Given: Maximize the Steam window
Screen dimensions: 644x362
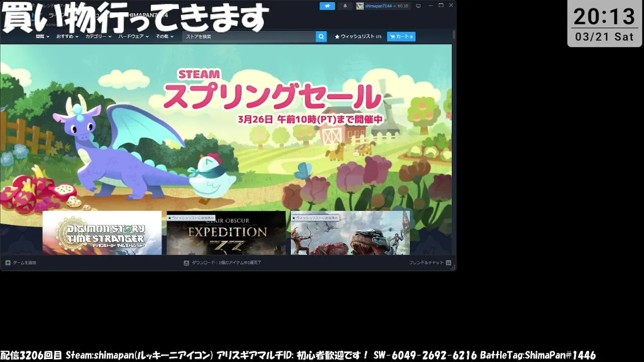Looking at the screenshot, I should tap(441, 6).
